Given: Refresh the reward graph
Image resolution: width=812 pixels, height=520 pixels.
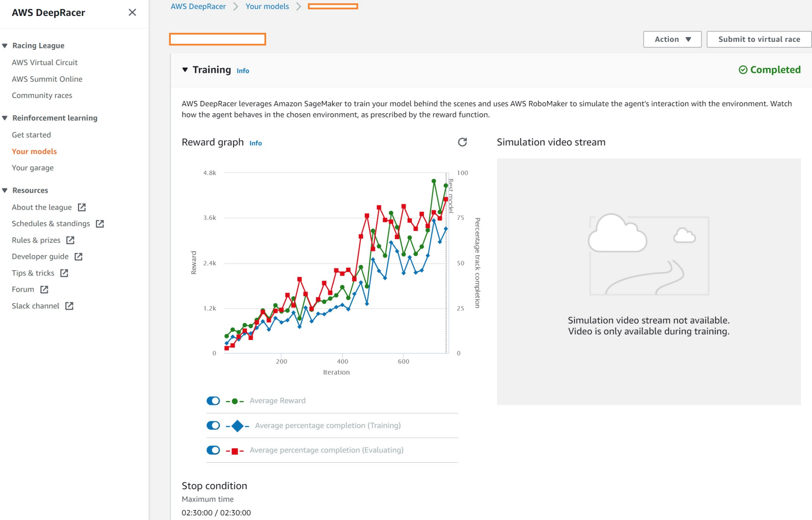Looking at the screenshot, I should (x=462, y=142).
